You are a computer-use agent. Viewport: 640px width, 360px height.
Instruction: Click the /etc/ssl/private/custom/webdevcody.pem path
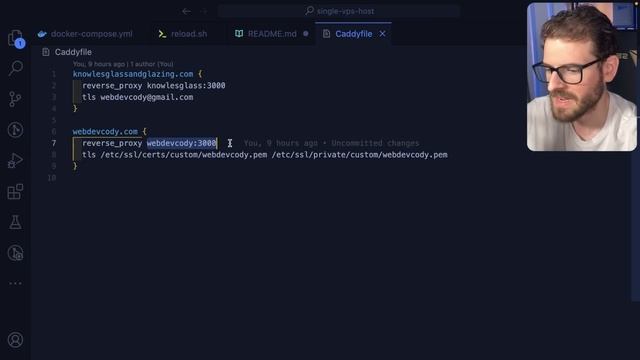pos(360,155)
